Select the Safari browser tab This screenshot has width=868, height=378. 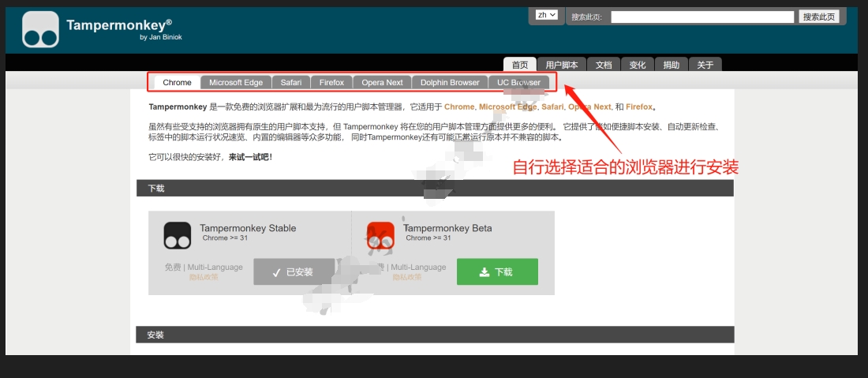click(x=291, y=82)
